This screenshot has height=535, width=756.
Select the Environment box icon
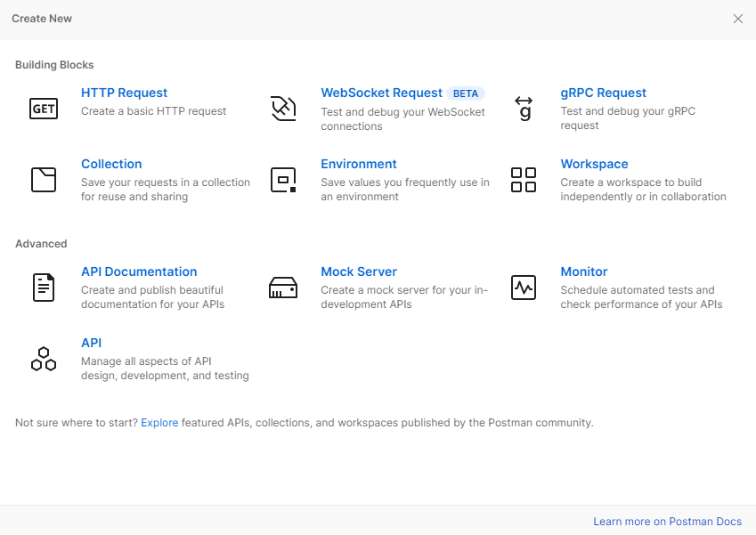click(x=283, y=180)
